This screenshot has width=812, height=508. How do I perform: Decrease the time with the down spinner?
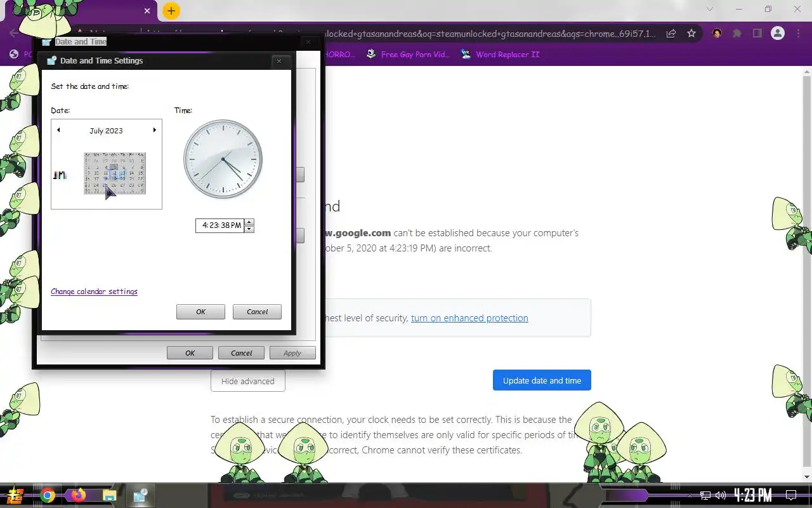click(x=249, y=229)
